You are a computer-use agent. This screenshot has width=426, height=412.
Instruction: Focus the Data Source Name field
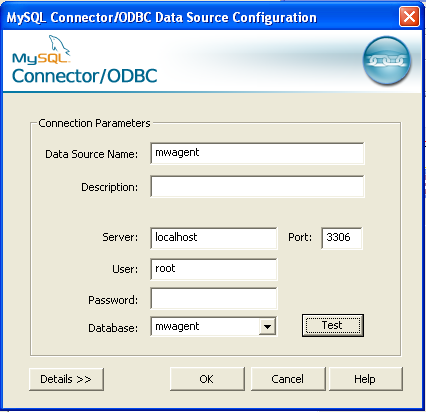pos(257,153)
